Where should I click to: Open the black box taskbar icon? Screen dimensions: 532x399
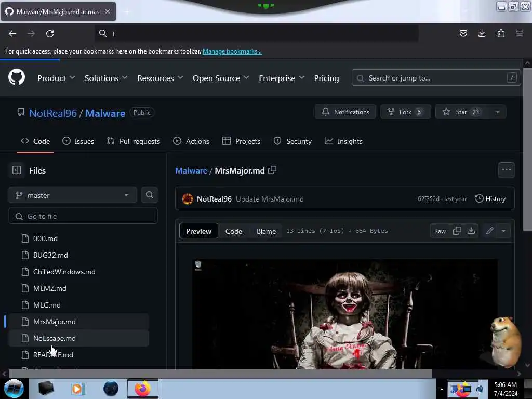(x=46, y=389)
